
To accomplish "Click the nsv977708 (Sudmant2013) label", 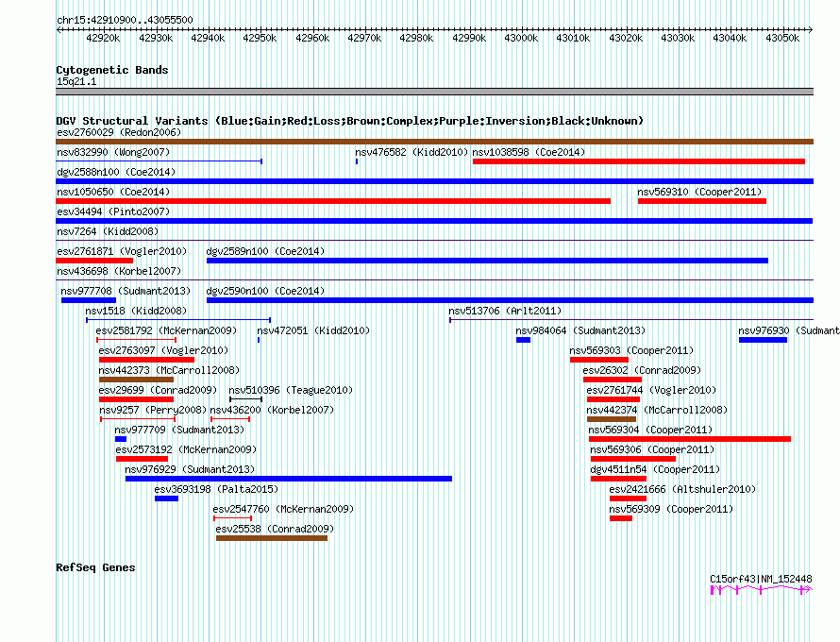I will [126, 291].
